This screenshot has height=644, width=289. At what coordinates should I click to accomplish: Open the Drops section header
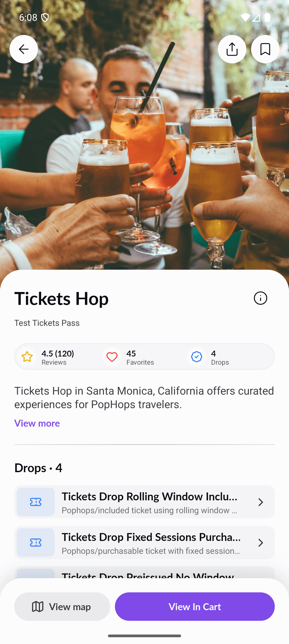(39, 467)
